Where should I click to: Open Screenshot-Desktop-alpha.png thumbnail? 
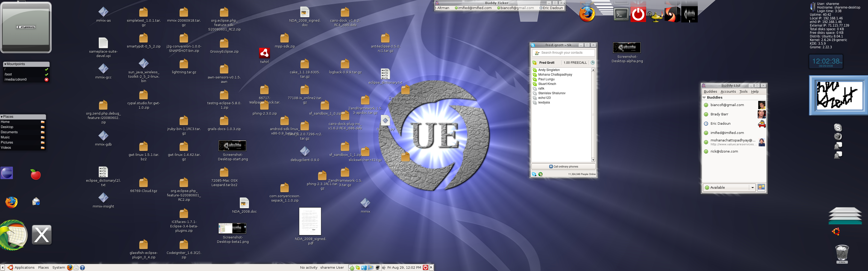point(627,47)
